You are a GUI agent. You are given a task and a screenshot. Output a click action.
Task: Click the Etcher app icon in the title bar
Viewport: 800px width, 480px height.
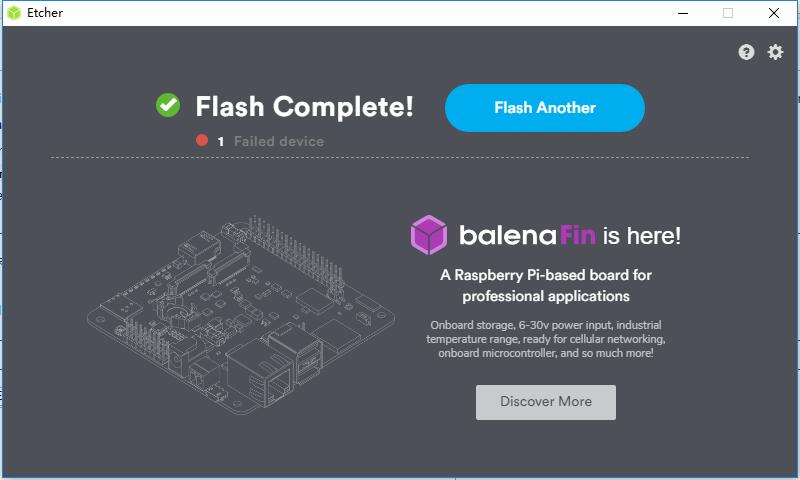[x=13, y=13]
